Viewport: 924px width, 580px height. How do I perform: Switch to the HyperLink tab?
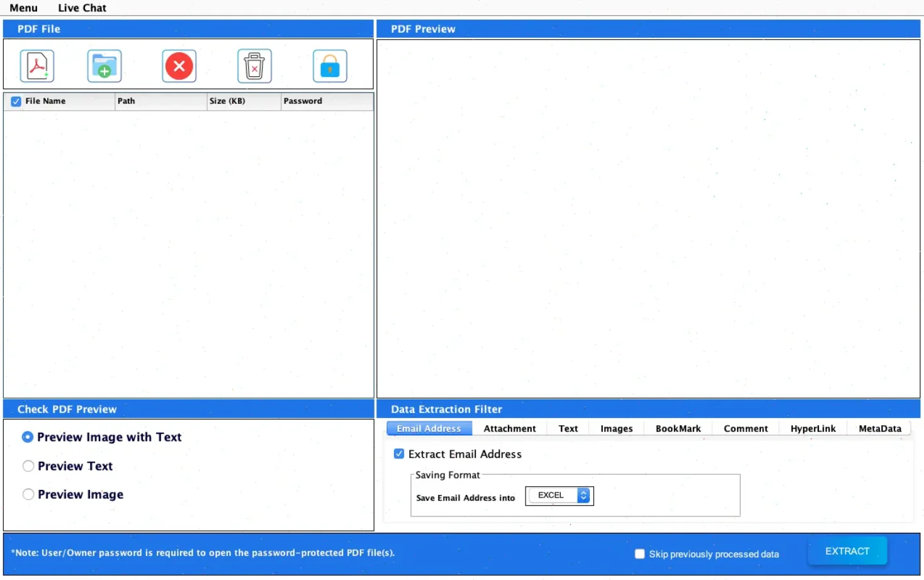point(813,428)
